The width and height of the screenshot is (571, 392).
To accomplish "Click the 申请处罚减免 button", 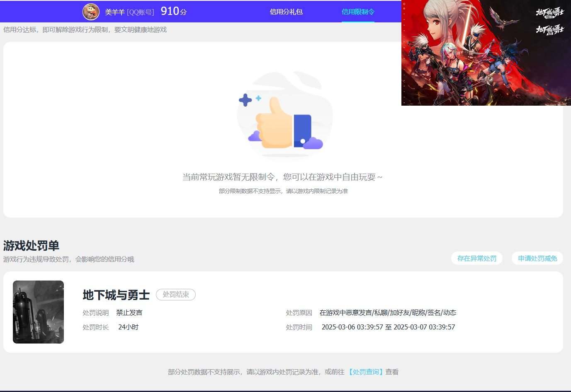I will (x=537, y=258).
